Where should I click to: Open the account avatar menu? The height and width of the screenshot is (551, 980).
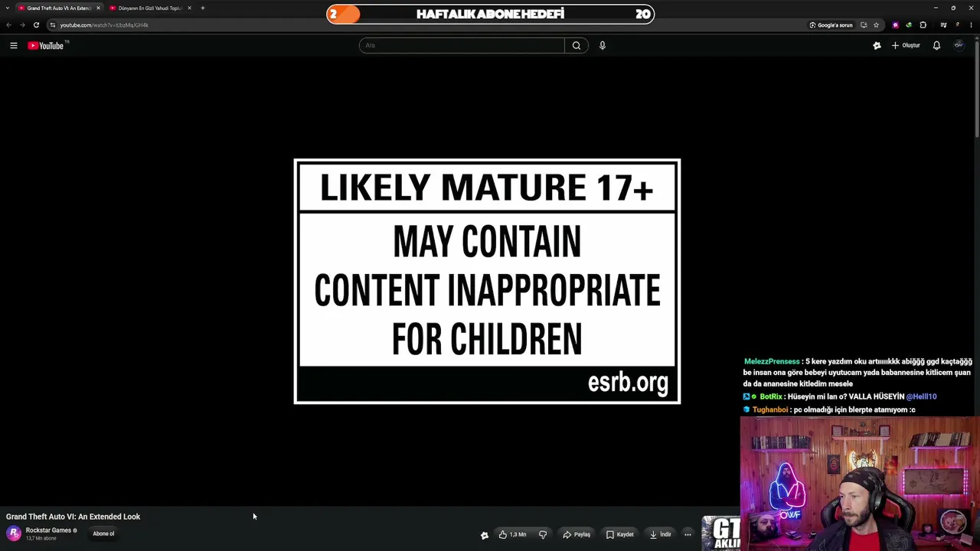point(959,45)
